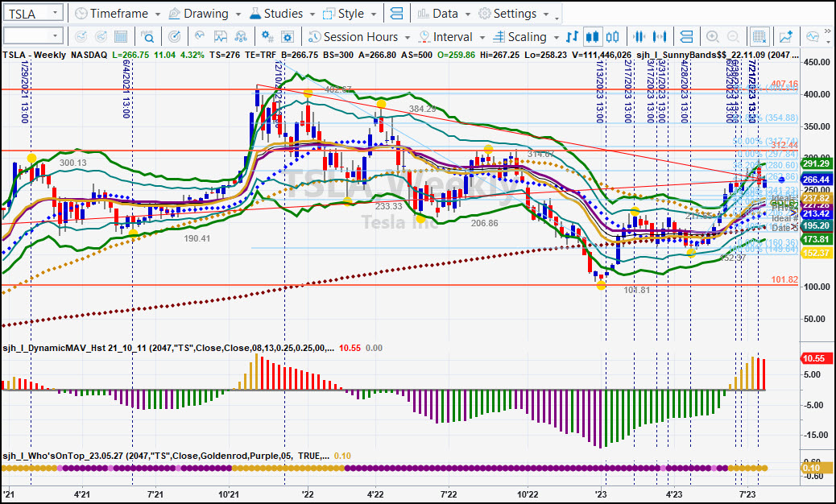Open the Style menu
Image resolution: width=836 pixels, height=504 pixels.
350,14
